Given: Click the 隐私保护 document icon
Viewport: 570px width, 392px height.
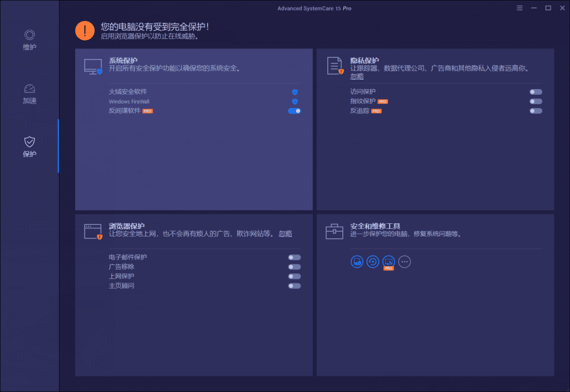Looking at the screenshot, I should tap(335, 66).
